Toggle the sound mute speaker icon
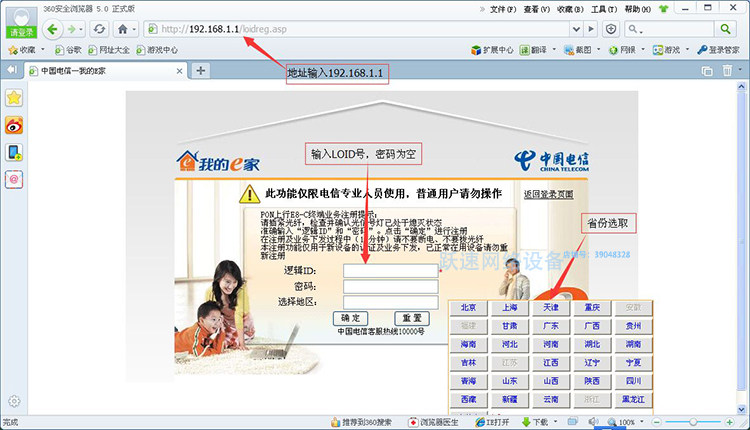This screenshot has width=750, height=430. coord(593,422)
